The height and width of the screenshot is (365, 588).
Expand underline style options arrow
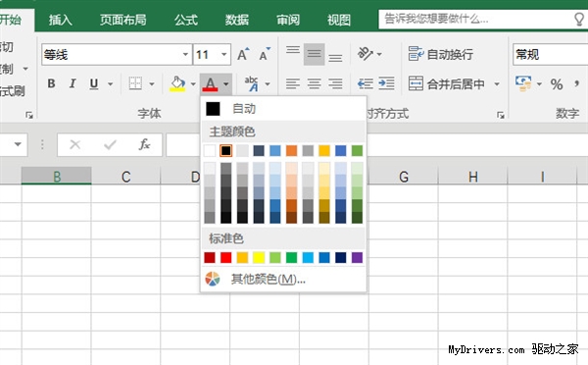click(x=110, y=83)
